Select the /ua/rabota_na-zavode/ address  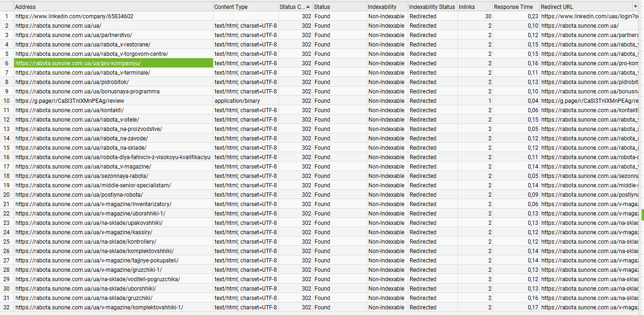82,138
